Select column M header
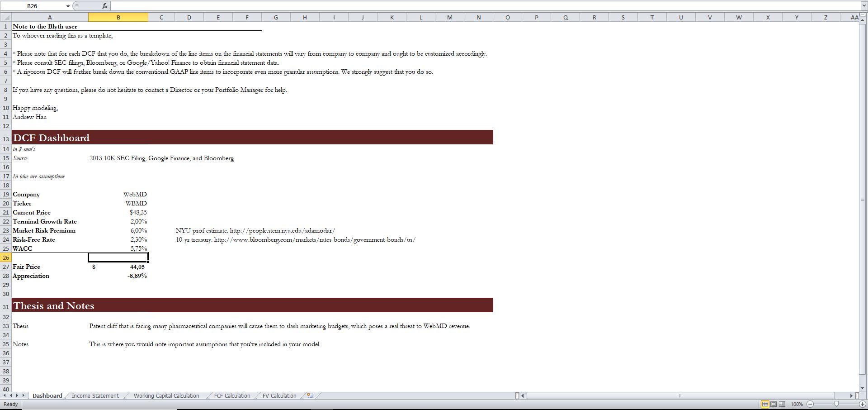Screen dimensions: 868x410 [449, 17]
